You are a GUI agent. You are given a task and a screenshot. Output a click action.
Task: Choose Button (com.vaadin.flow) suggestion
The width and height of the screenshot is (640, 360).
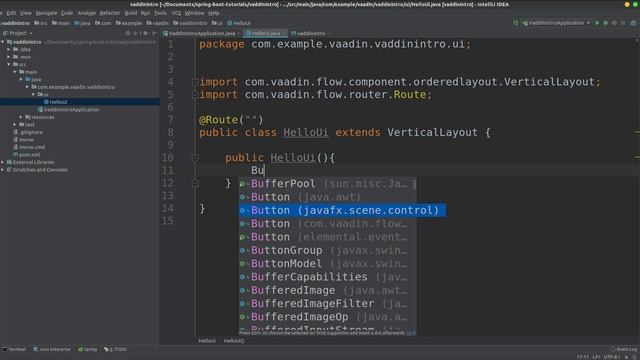click(328, 224)
